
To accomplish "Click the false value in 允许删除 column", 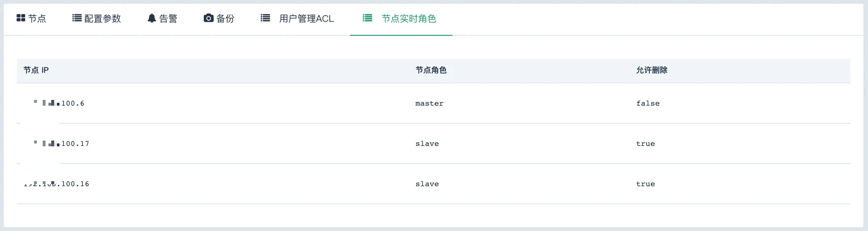I will pos(648,104).
